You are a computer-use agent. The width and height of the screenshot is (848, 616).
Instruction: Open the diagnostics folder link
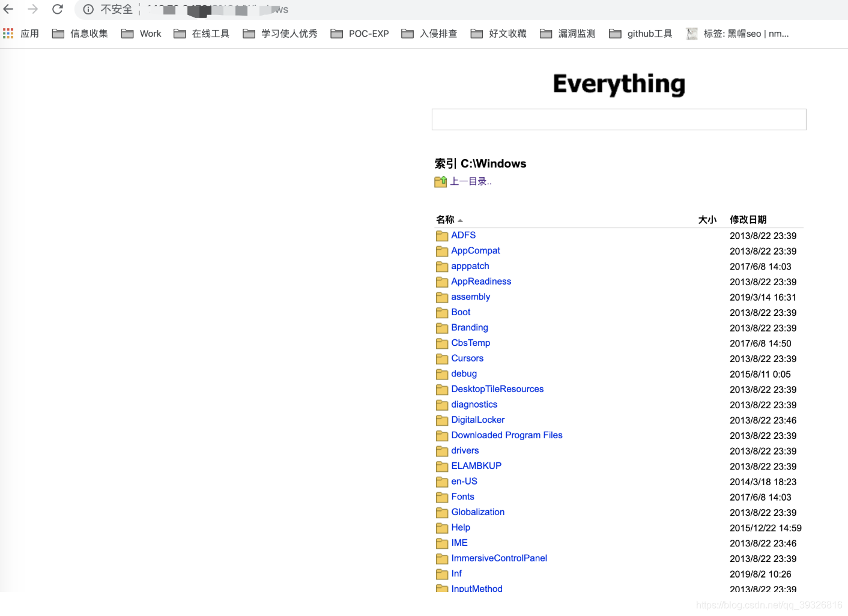point(474,405)
